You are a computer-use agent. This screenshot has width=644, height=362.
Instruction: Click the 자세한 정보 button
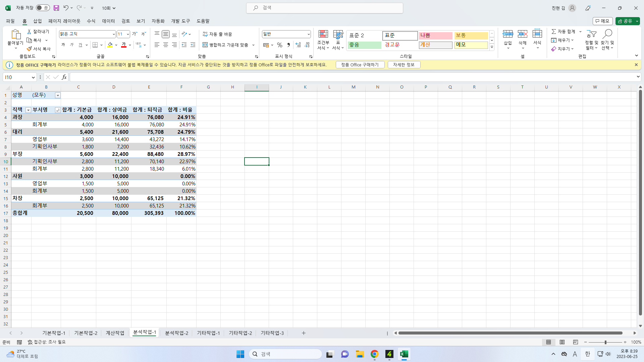point(404,65)
